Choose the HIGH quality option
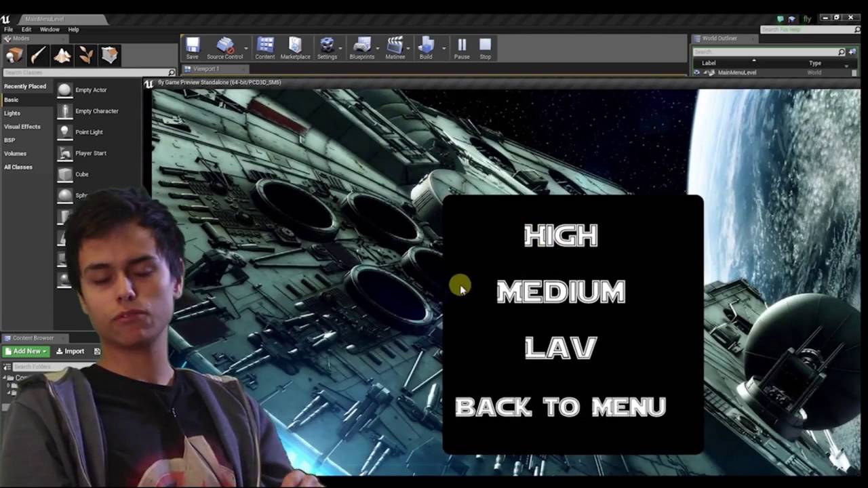Image resolution: width=868 pixels, height=488 pixels. [x=561, y=236]
